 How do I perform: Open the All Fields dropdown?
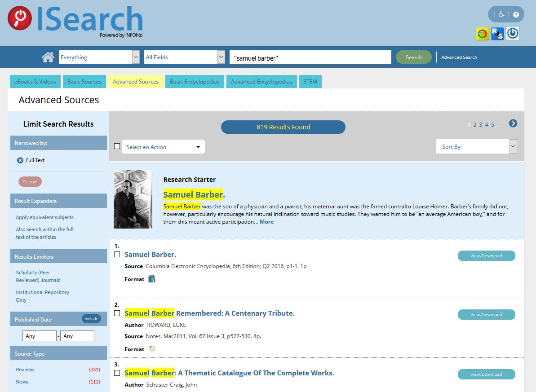[x=184, y=57]
